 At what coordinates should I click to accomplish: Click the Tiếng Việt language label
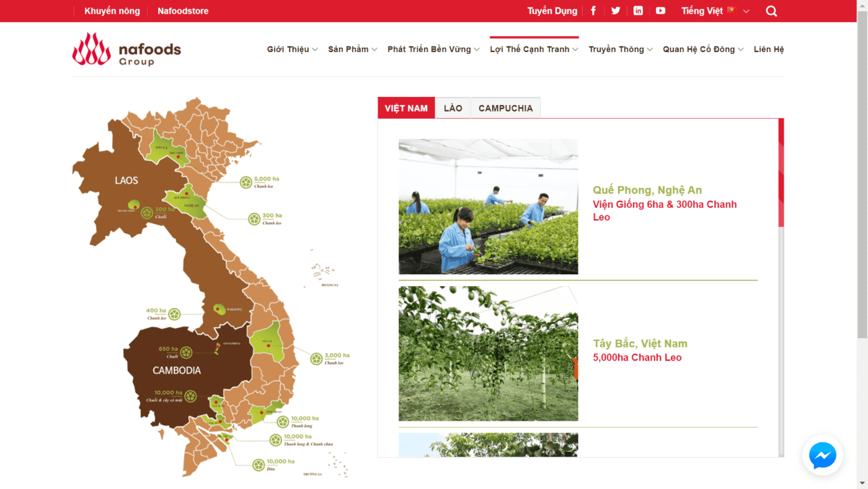702,11
